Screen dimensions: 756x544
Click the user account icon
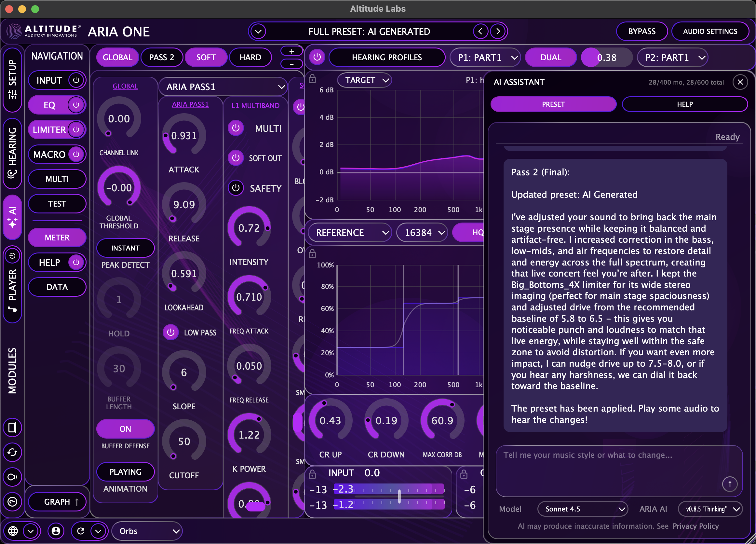click(56, 531)
